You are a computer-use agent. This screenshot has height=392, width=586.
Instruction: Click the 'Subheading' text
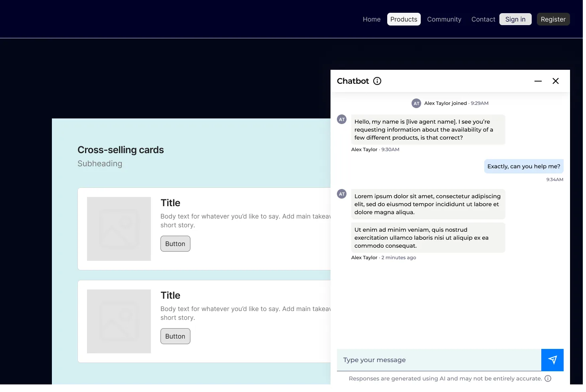point(100,163)
